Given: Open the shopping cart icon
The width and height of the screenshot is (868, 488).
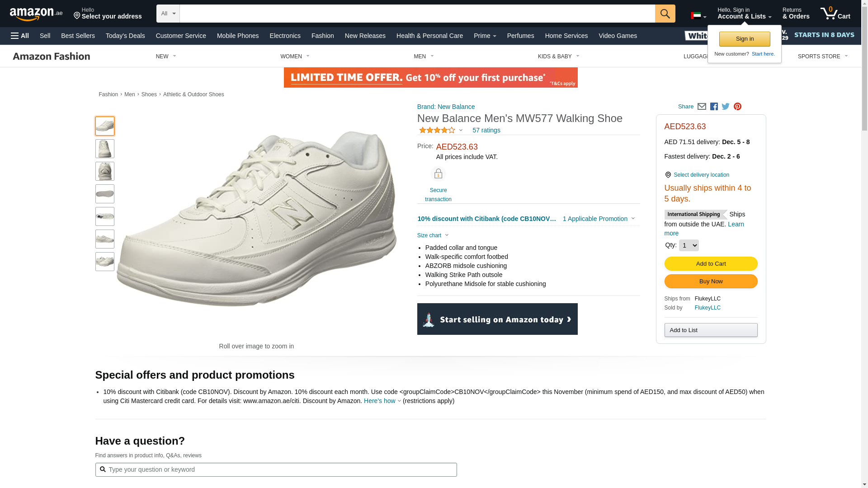Looking at the screenshot, I should pos(835,14).
